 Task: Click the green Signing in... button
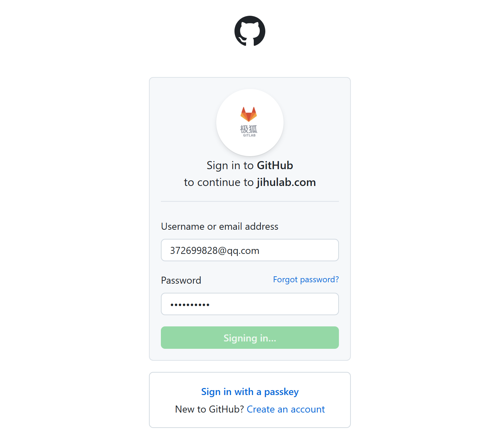click(250, 338)
